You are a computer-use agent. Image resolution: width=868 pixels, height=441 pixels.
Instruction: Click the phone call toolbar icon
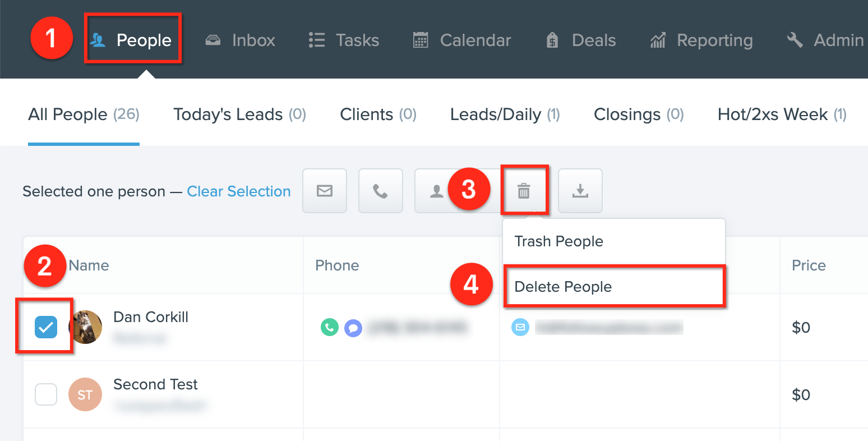click(x=381, y=191)
